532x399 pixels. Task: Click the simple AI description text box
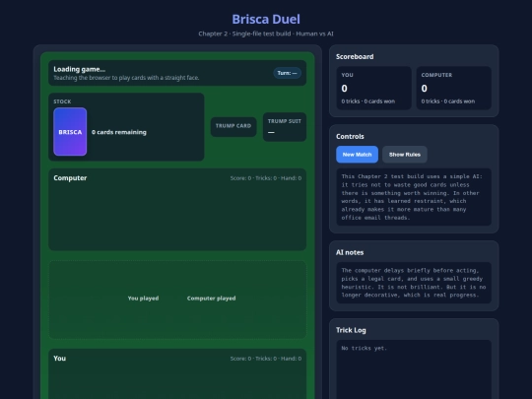tap(414, 197)
